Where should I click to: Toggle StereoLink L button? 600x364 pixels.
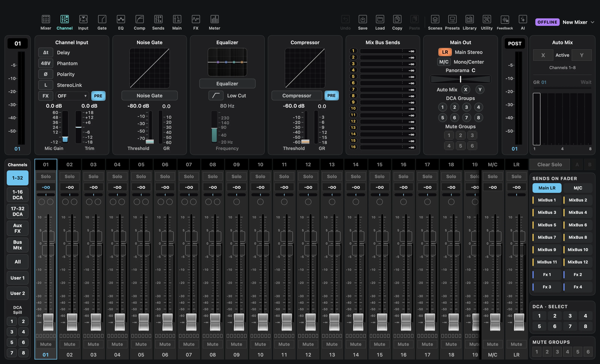point(46,85)
